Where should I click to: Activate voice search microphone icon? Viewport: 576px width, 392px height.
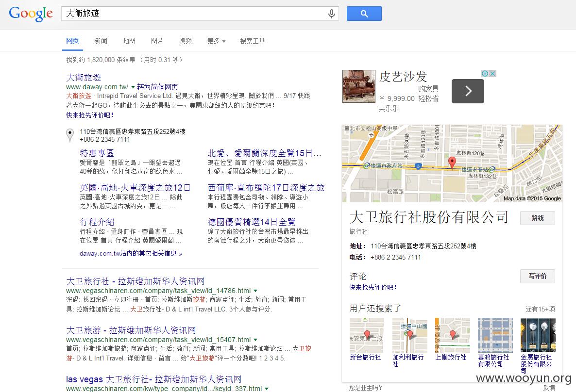[331, 14]
